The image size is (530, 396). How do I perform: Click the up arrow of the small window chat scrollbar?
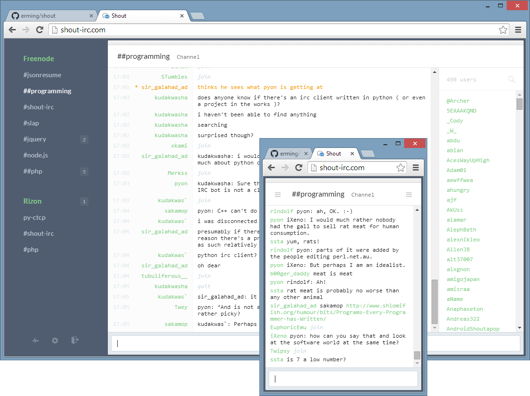tap(417, 210)
